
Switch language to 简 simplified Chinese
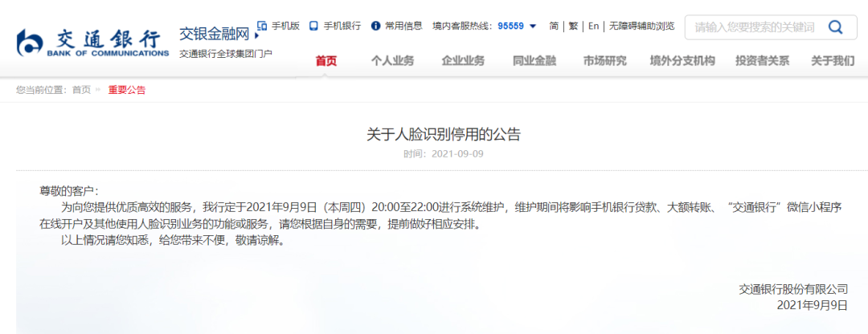click(554, 26)
